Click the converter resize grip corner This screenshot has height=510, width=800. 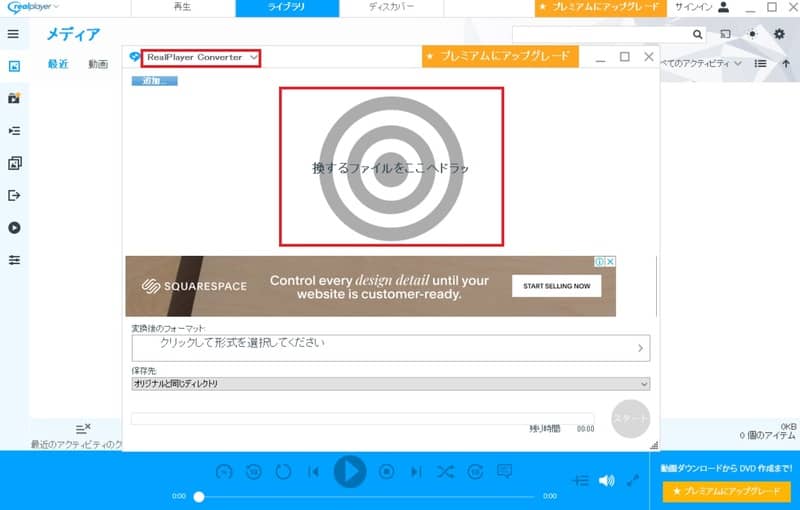click(654, 445)
